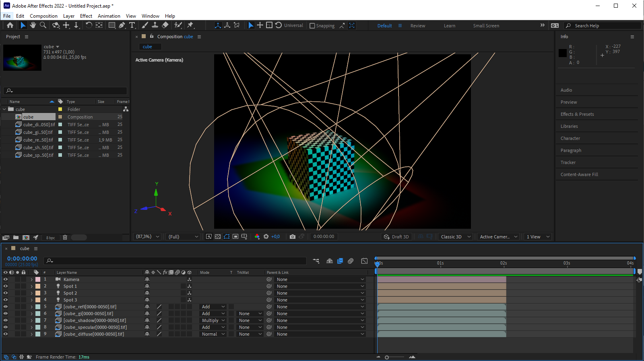Hide the Kamera layer

(6, 279)
